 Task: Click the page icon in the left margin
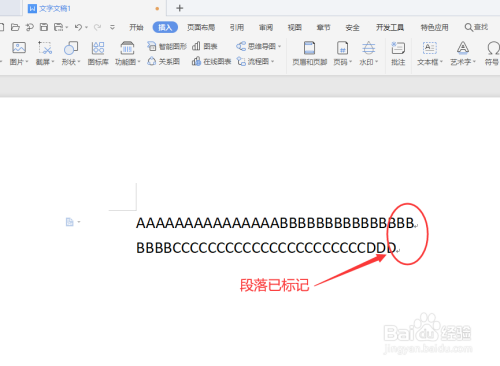(69, 222)
